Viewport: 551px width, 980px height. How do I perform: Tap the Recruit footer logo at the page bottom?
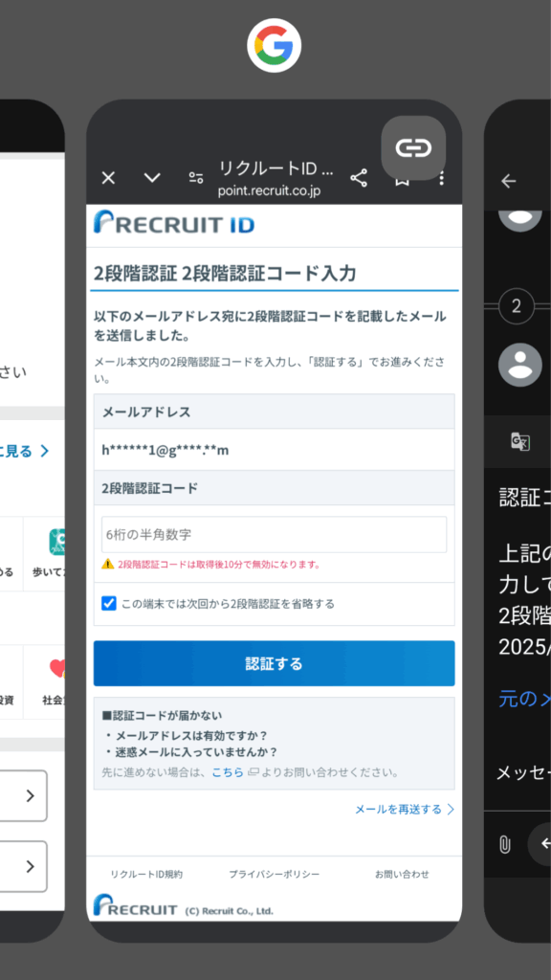(x=135, y=905)
